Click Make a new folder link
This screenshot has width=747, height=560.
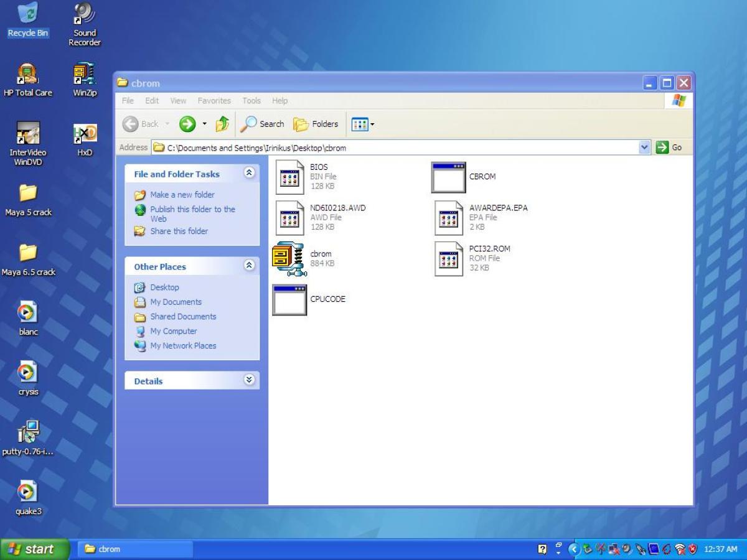coord(182,194)
